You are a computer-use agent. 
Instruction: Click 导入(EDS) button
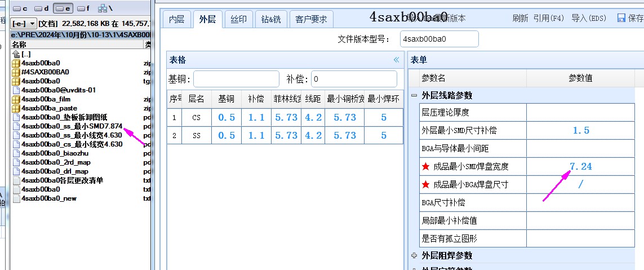[589, 18]
